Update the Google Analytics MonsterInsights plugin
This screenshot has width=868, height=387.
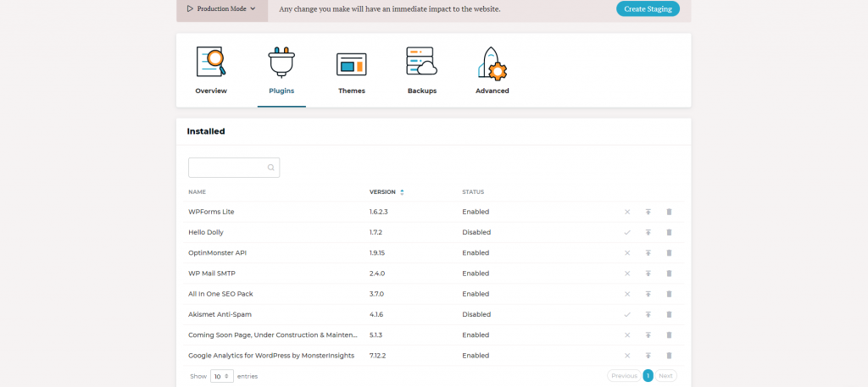tap(648, 356)
